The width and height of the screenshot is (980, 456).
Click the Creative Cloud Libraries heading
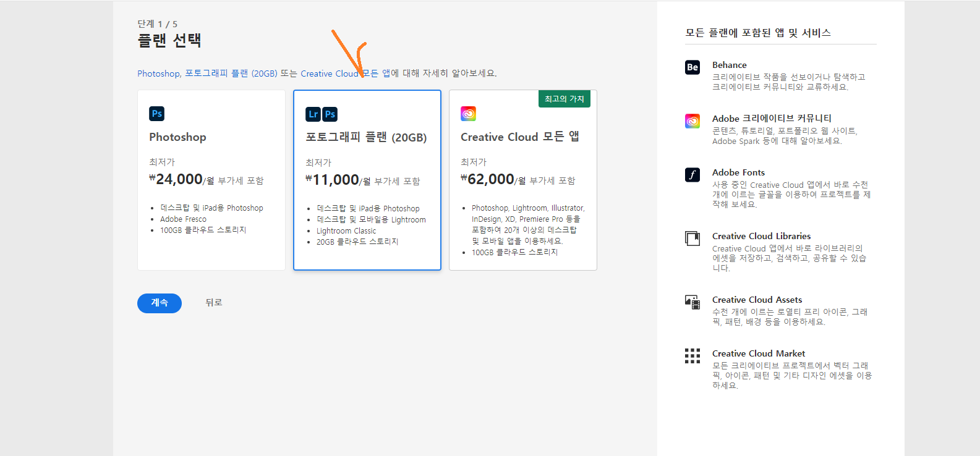762,236
